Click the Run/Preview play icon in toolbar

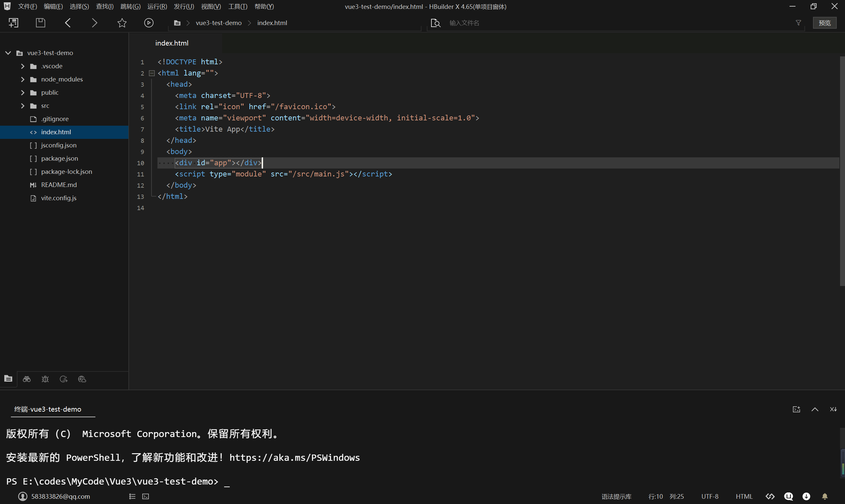click(149, 23)
